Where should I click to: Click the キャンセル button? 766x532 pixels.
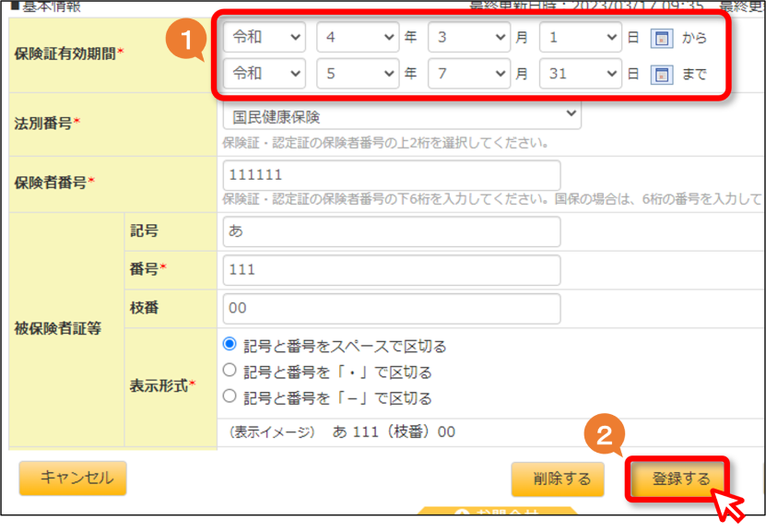point(73,479)
